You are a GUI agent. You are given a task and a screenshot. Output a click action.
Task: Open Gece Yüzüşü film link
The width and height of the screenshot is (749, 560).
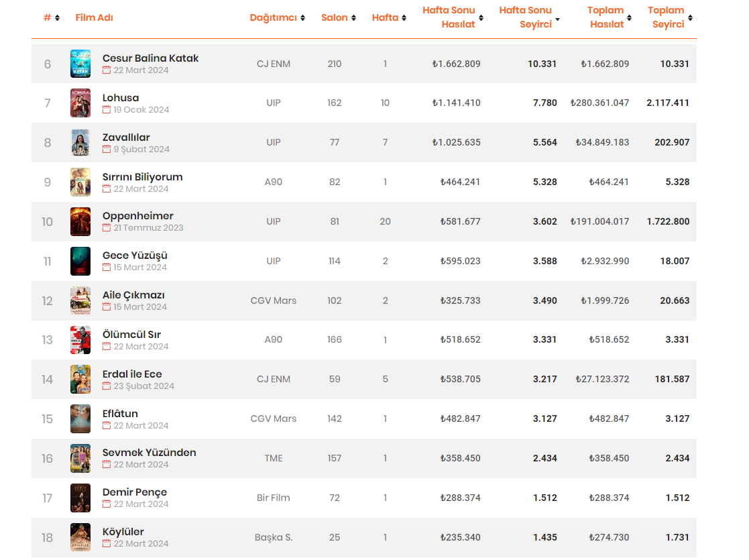point(135,256)
